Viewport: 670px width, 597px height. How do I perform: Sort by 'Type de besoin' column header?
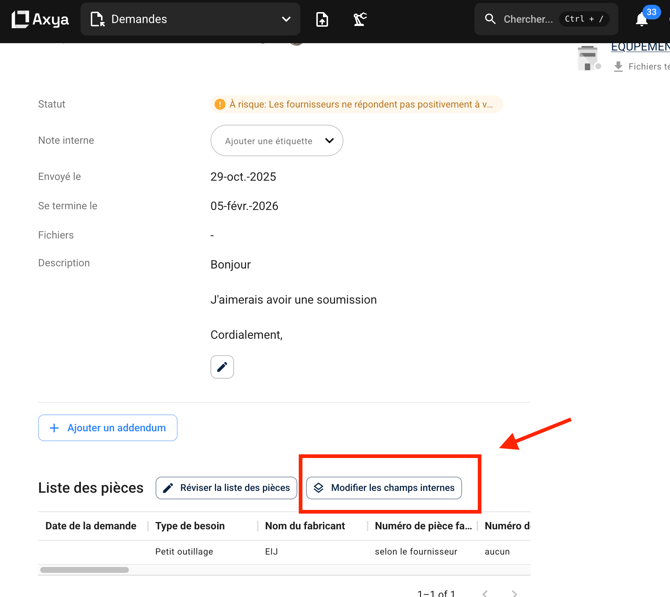[x=190, y=526]
